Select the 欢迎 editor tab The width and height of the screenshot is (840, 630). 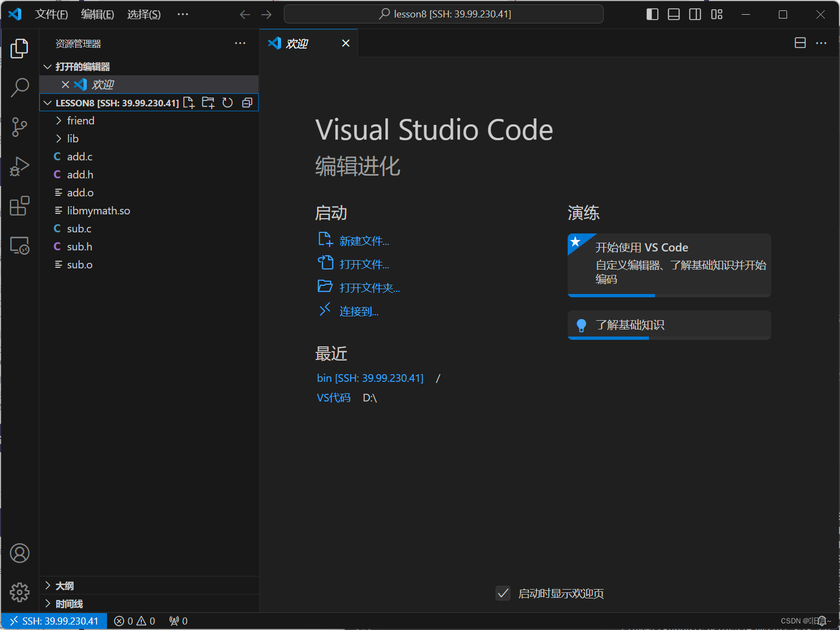(x=309, y=43)
